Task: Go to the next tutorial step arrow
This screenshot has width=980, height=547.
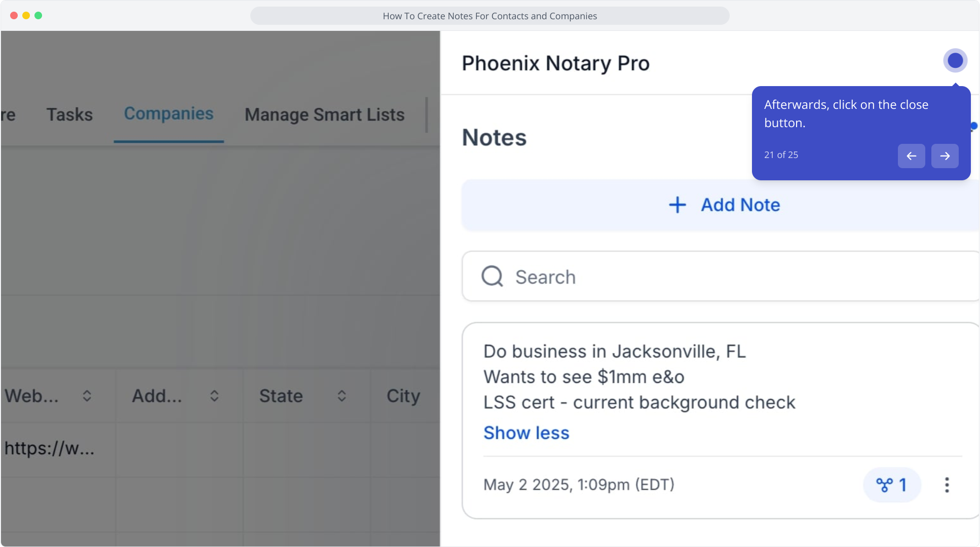Action: [x=945, y=156]
